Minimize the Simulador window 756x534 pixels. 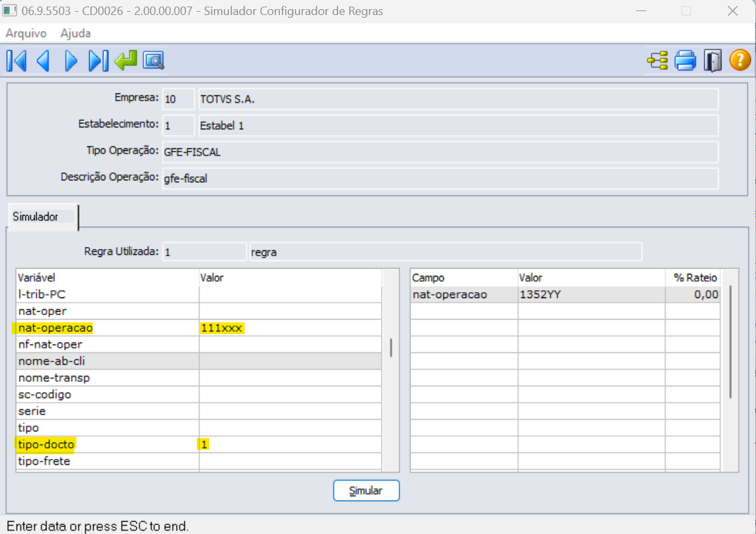tap(642, 10)
